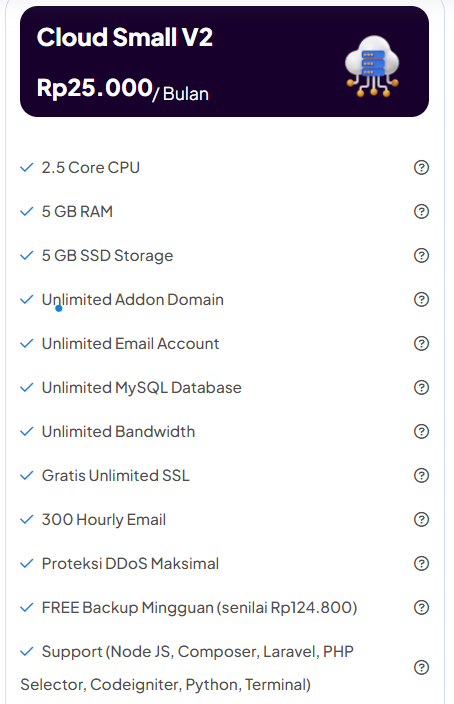
Task: Click Proteksi DDoS Maksimal feature text
Action: pyautogui.click(x=130, y=563)
